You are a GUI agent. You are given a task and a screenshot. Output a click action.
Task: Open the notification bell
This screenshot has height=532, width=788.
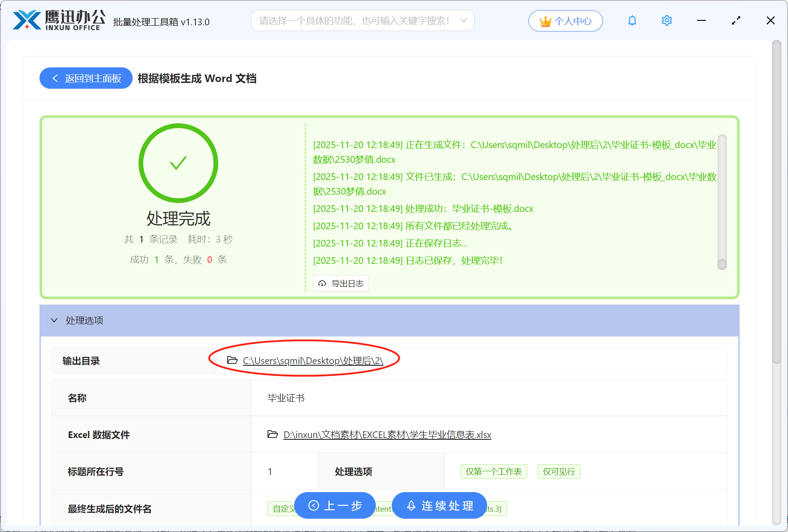coord(632,20)
